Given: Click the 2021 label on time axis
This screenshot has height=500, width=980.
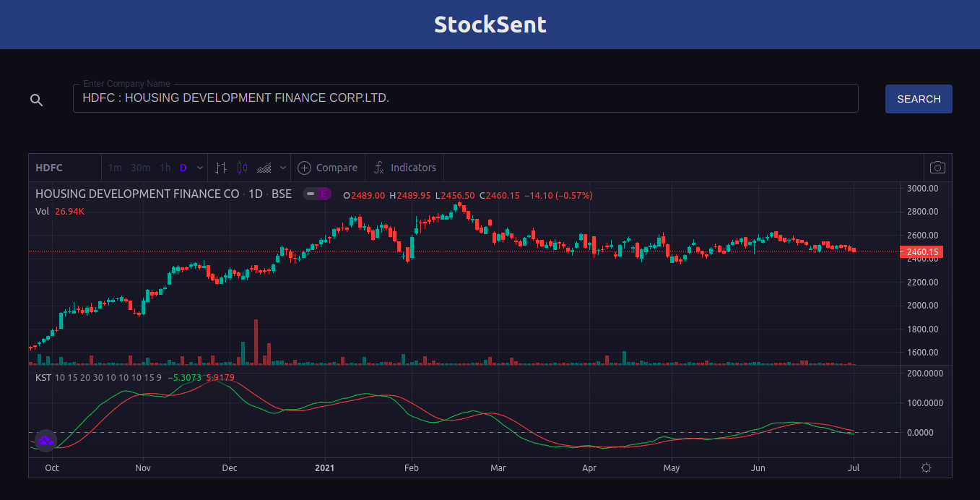Looking at the screenshot, I should [x=325, y=468].
